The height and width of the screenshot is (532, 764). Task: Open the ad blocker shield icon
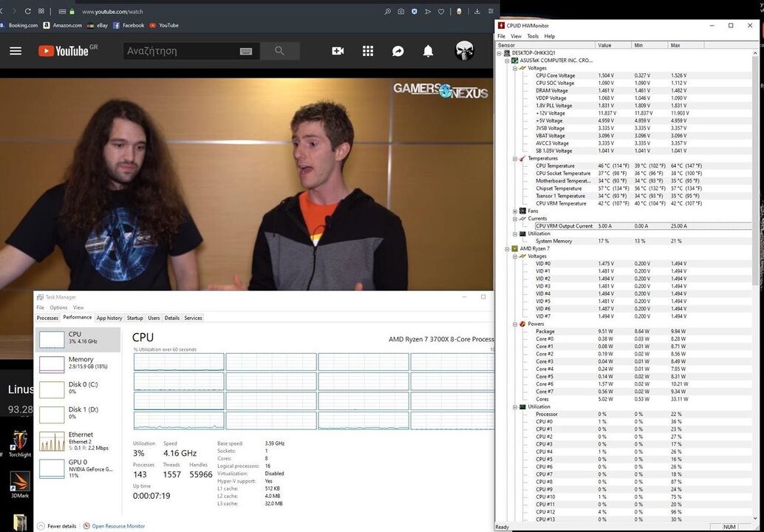pyautogui.click(x=415, y=11)
